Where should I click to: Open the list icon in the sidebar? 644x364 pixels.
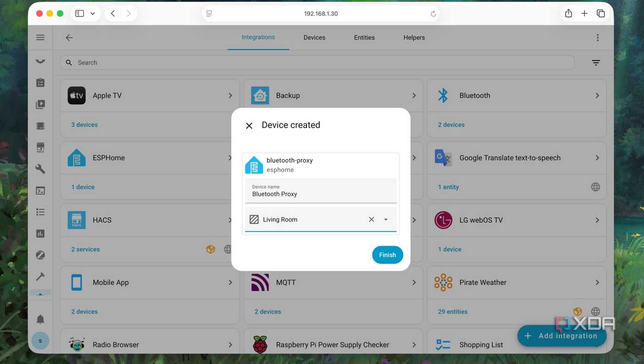(40, 212)
